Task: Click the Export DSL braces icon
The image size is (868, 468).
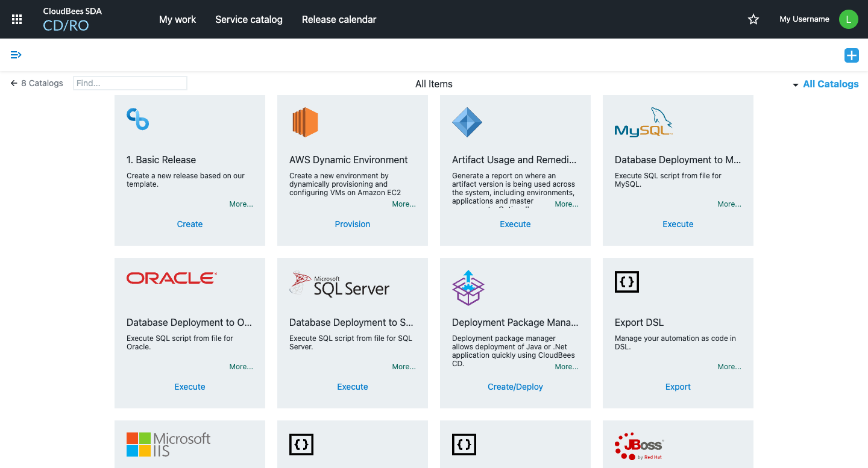Action: click(627, 282)
